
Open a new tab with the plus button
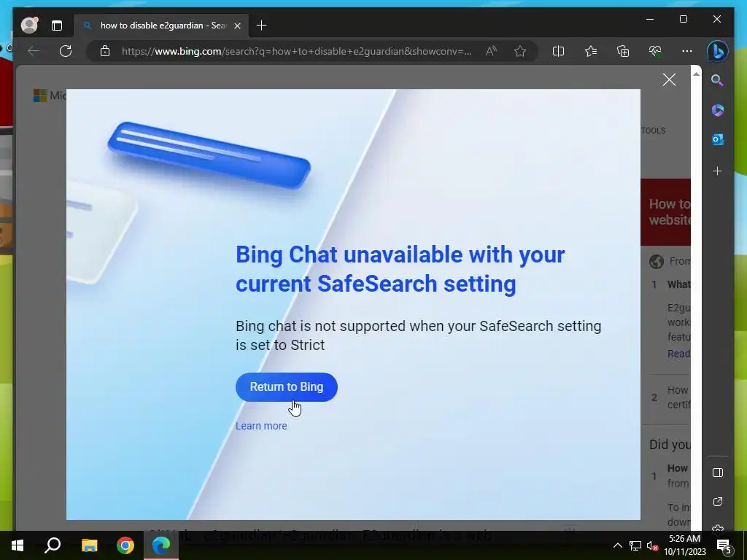pyautogui.click(x=262, y=26)
